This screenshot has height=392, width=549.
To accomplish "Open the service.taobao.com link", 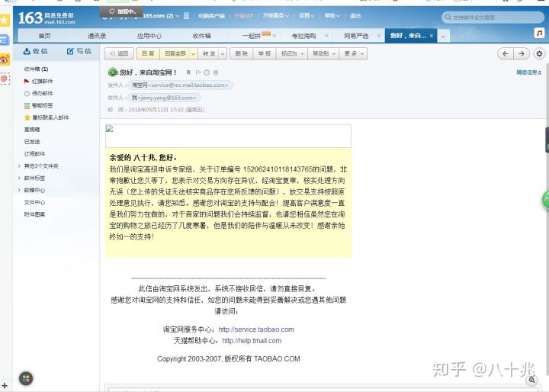I will (x=255, y=329).
